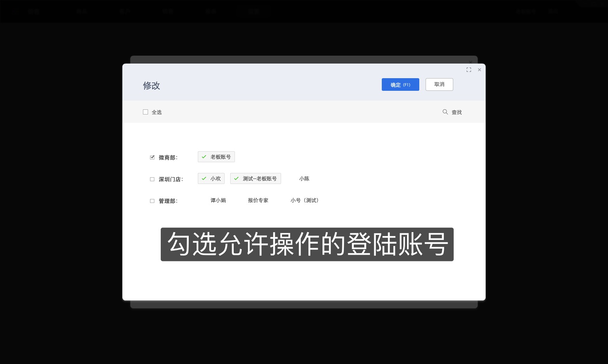Deselect the 老板账号 account chip

tap(216, 157)
